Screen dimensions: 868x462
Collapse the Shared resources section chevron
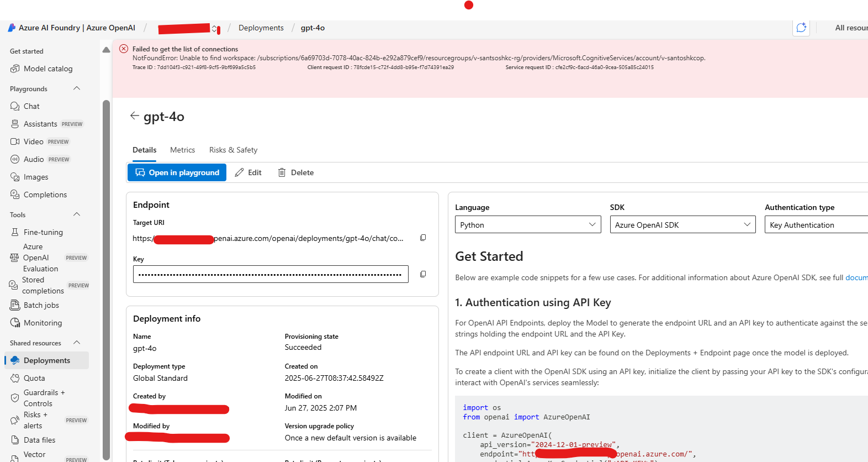click(77, 343)
